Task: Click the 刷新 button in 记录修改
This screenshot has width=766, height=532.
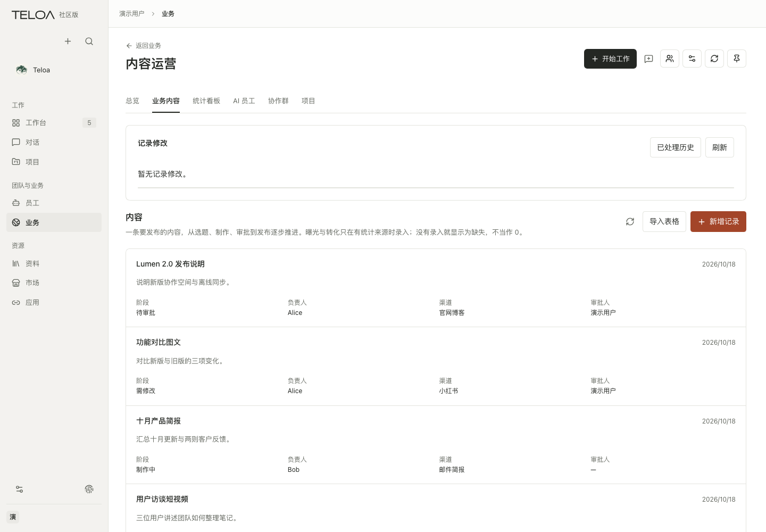Action: pyautogui.click(x=720, y=147)
